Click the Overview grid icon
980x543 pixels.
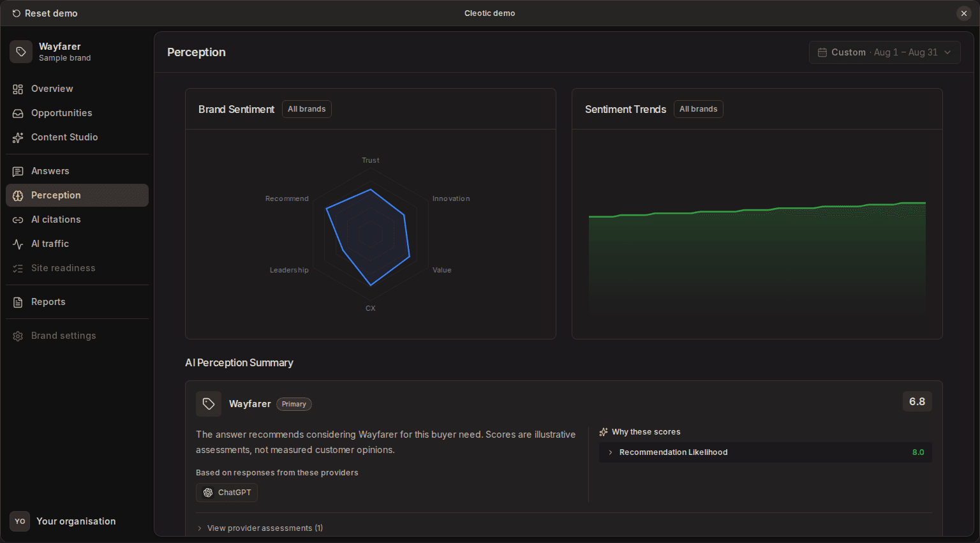tap(18, 89)
